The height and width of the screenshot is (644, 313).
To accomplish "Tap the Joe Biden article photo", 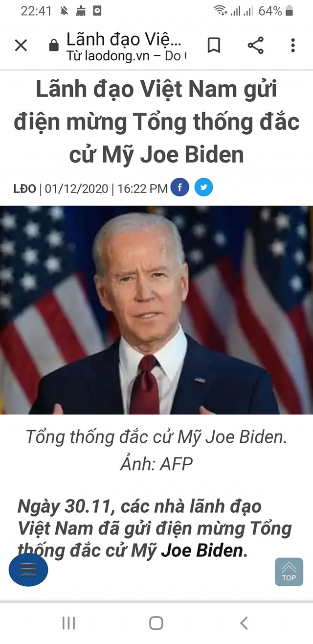I will click(156, 310).
